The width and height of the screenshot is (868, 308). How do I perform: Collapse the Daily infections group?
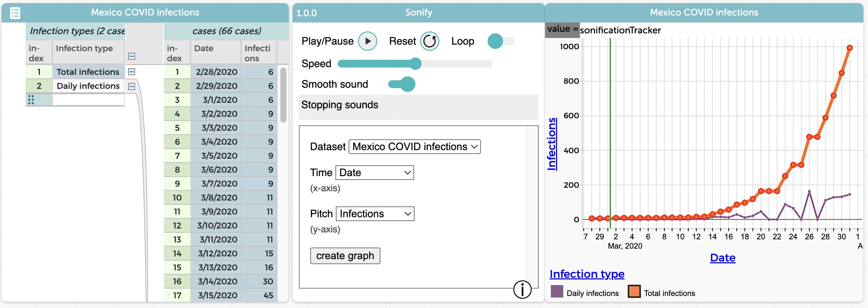click(x=132, y=86)
